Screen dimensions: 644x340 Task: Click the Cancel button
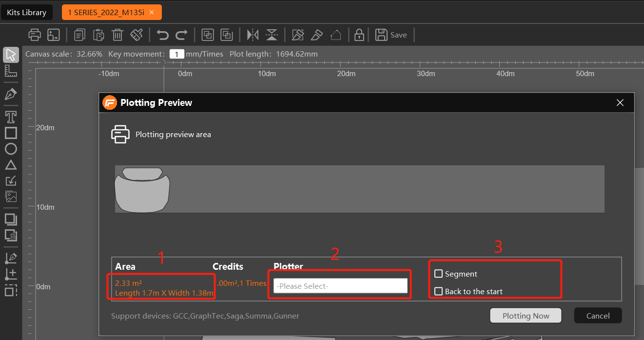tap(598, 316)
